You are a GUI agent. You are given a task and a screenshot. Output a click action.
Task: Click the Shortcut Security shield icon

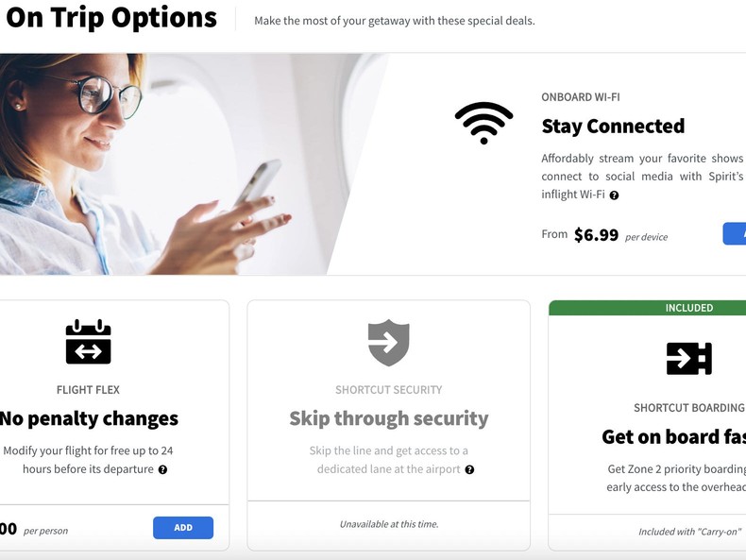389,343
